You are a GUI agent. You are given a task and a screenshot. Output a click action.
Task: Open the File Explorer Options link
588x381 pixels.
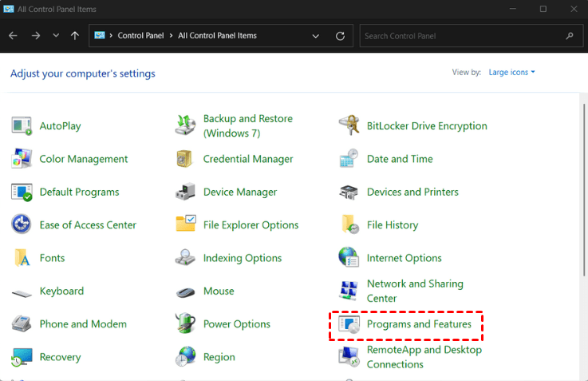click(251, 225)
